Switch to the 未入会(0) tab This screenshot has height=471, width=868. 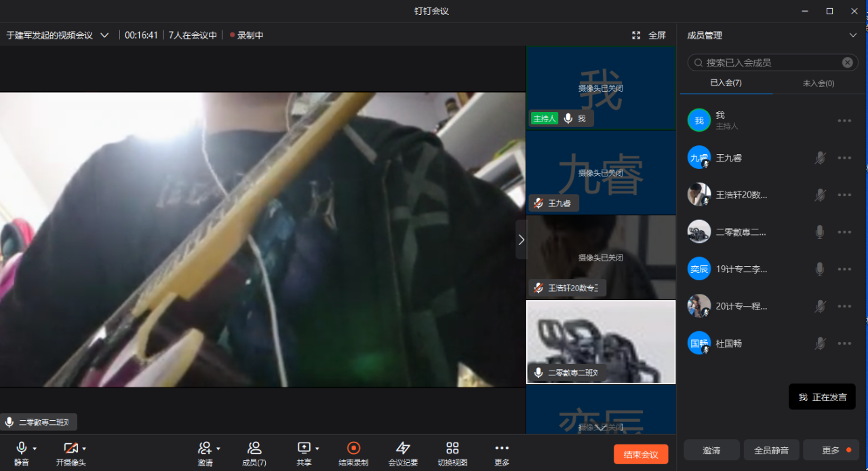(x=818, y=83)
